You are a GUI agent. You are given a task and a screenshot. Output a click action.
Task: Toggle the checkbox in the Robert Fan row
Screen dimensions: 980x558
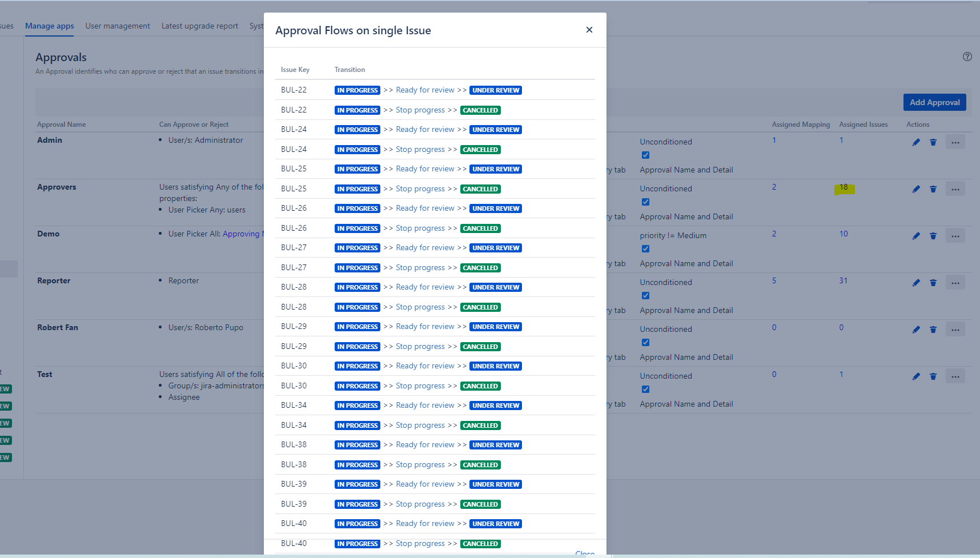tap(645, 343)
